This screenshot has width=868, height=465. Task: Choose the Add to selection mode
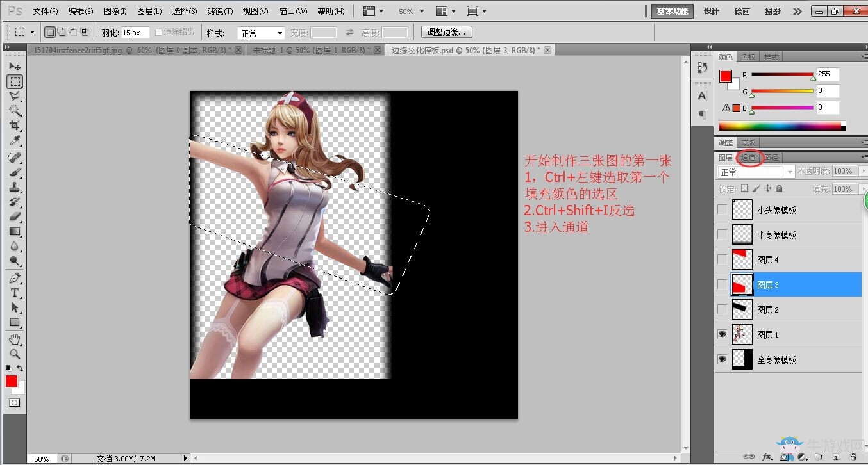tap(61, 32)
